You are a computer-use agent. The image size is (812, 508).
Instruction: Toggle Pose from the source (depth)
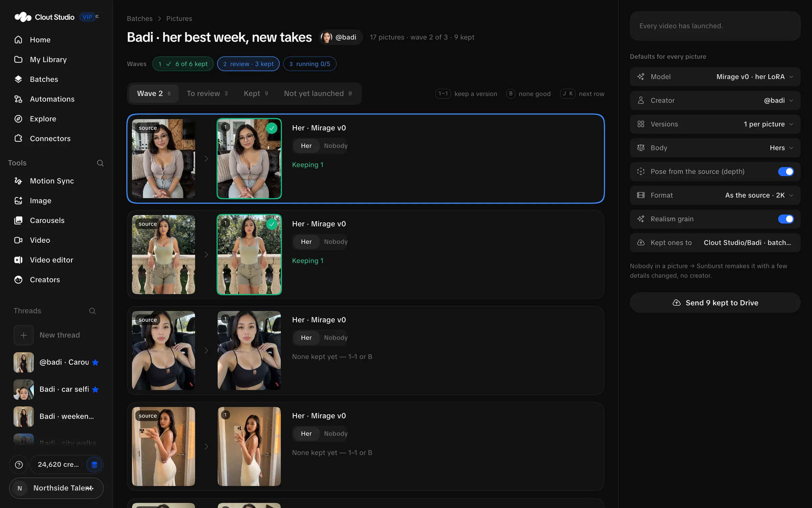786,172
